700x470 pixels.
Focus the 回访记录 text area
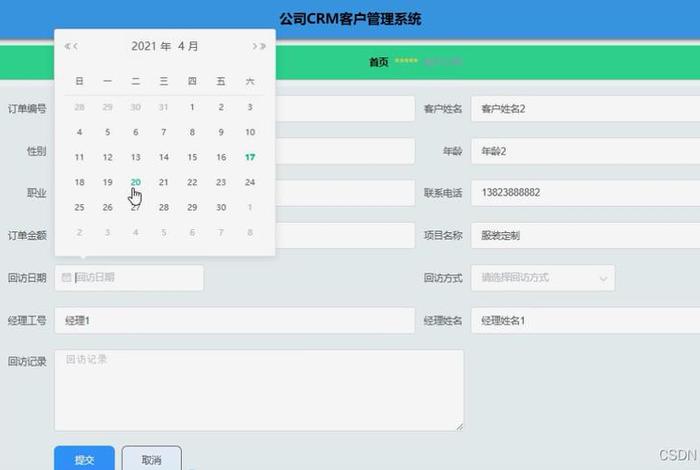point(259,390)
